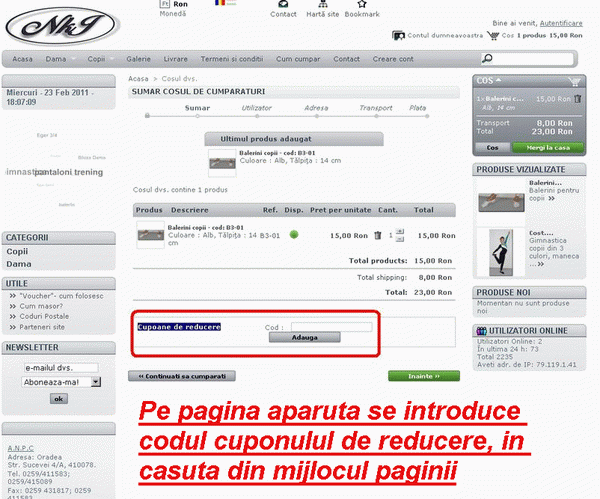Go to Acasa in navigation bar
Viewport: 600px width, 499px height.
click(x=22, y=59)
